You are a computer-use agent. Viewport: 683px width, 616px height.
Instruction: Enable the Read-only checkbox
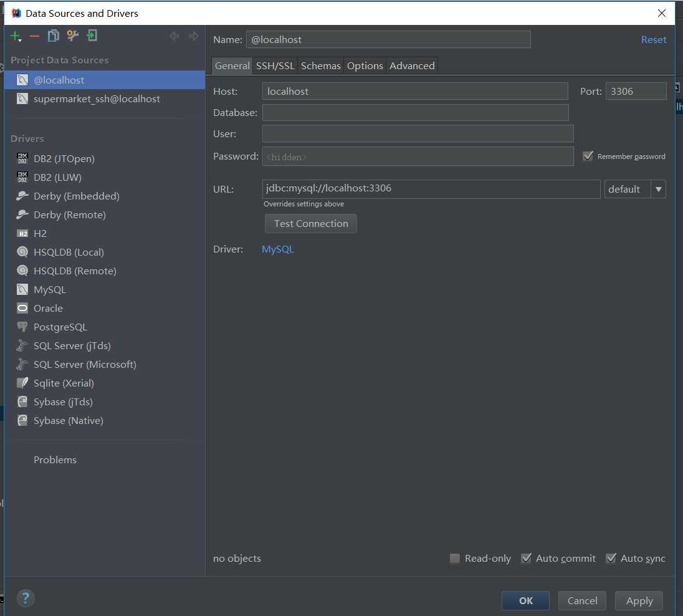coord(454,558)
